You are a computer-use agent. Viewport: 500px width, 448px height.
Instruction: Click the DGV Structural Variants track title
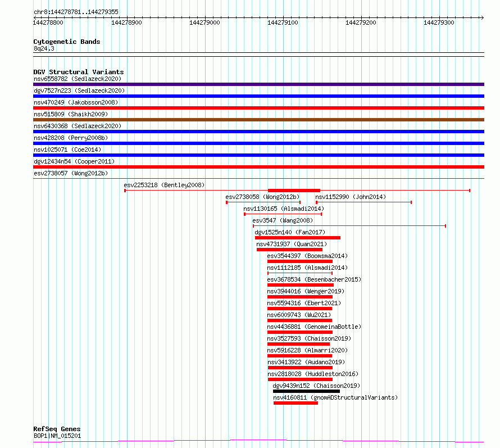[x=79, y=72]
